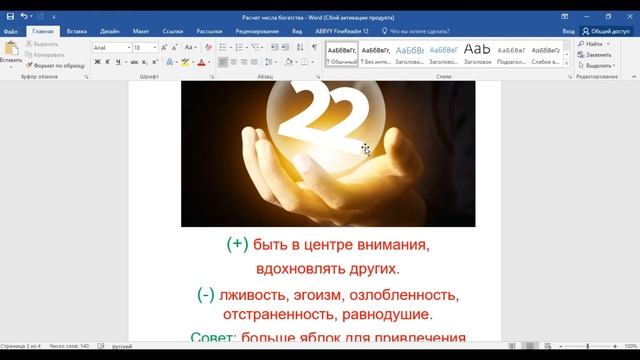Undo the last action

tap(24, 16)
